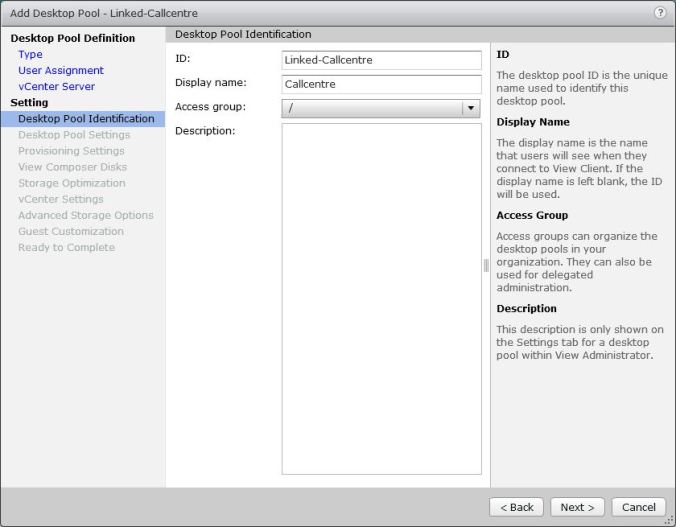Open the User Assignment step

[60, 70]
